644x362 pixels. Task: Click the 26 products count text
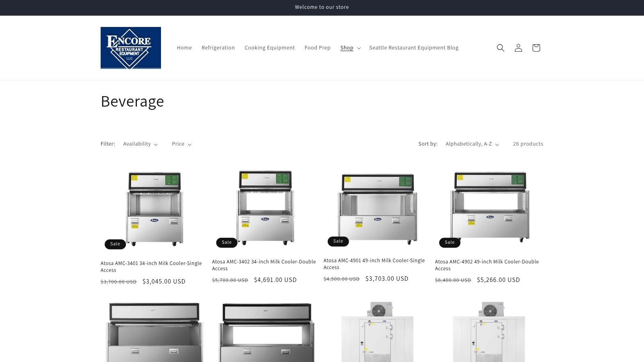pyautogui.click(x=528, y=144)
